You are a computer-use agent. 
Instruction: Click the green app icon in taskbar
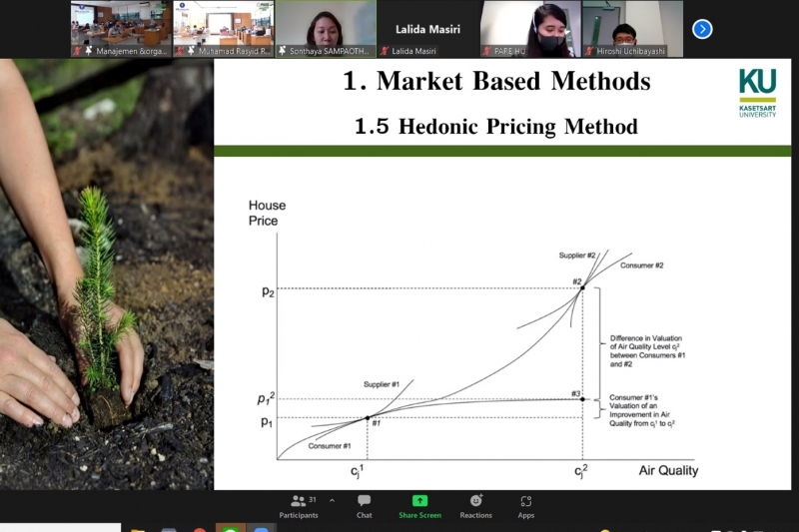pyautogui.click(x=231, y=528)
